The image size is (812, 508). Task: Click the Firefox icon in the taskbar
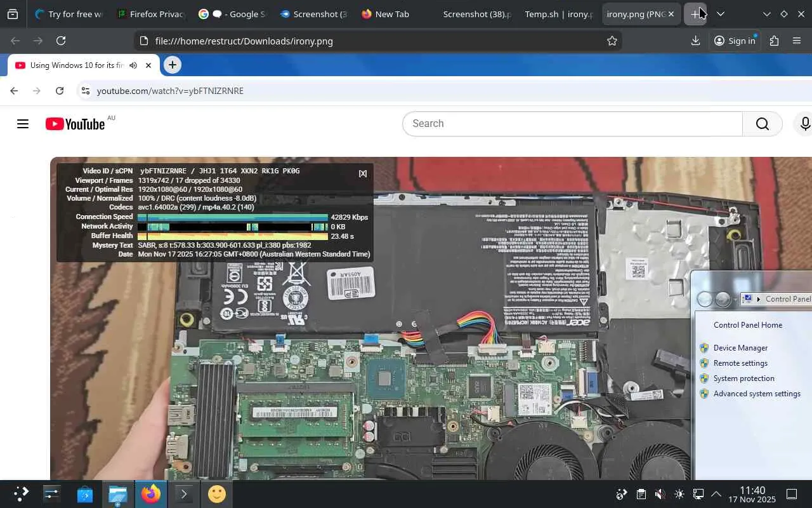pos(151,493)
